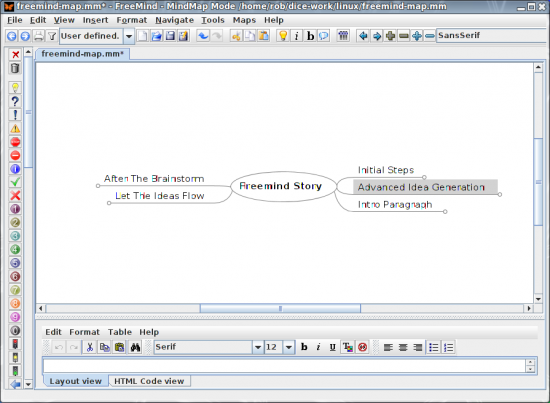The width and height of the screenshot is (550, 403).
Task: Click the new map document icon
Action: coord(142,36)
